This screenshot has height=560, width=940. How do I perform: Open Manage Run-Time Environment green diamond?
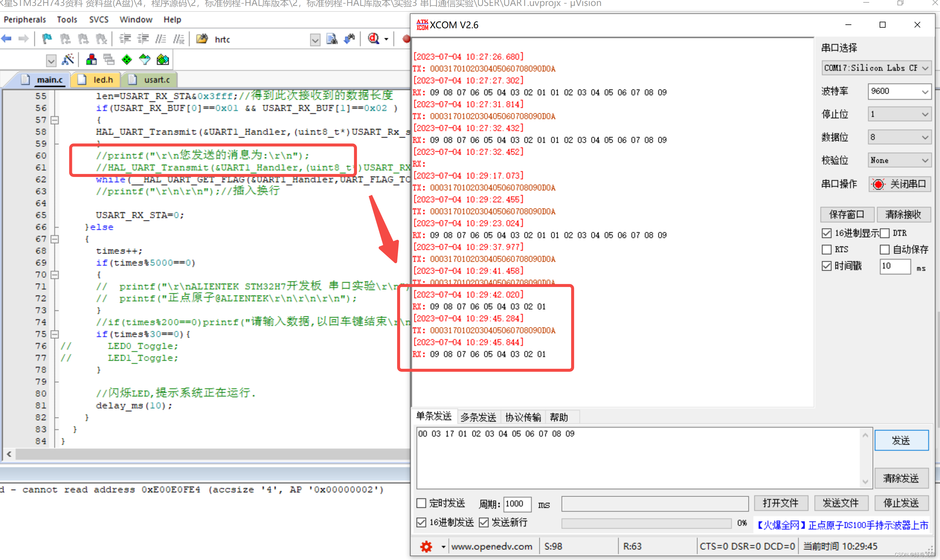127,59
